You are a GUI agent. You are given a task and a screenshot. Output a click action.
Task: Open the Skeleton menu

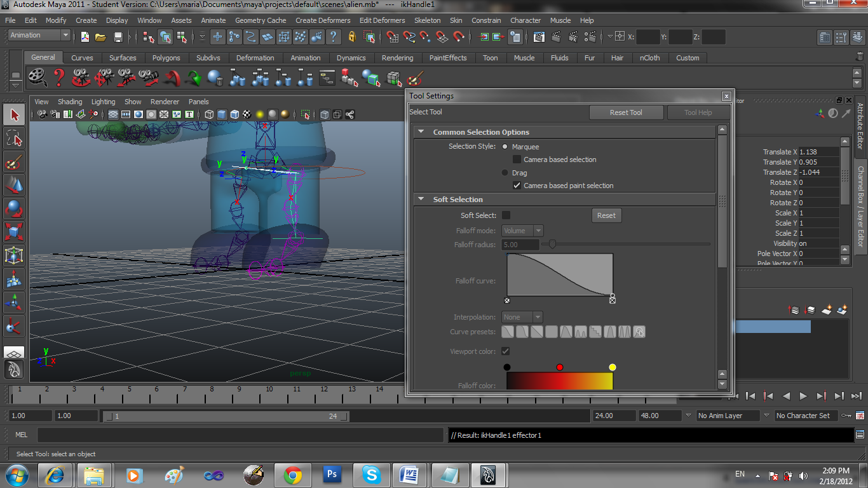click(x=427, y=20)
